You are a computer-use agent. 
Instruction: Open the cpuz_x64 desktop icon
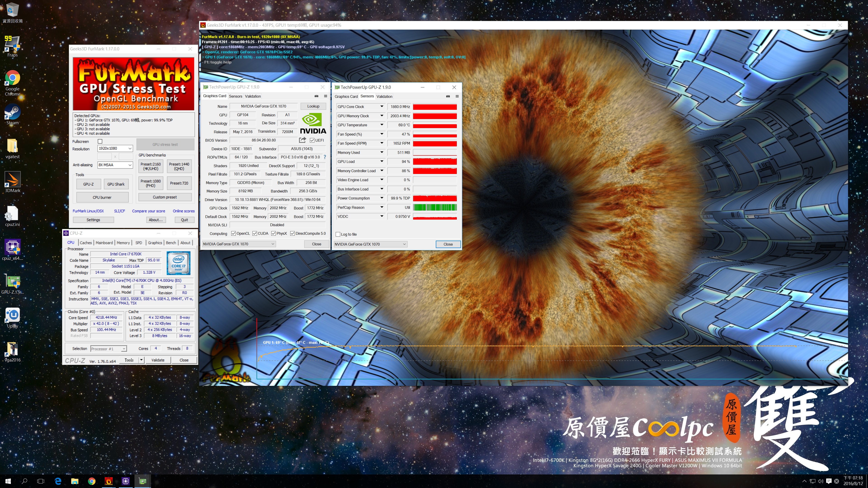tap(12, 250)
